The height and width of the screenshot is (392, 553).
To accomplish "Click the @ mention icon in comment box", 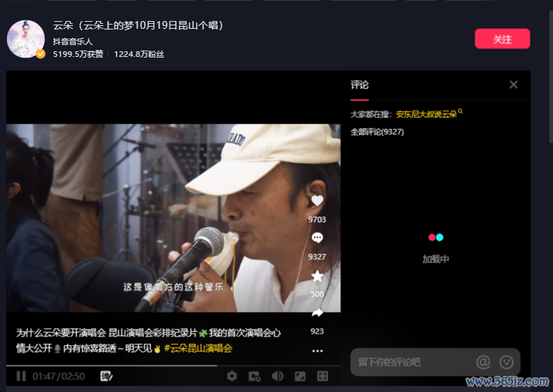I will click(x=483, y=362).
